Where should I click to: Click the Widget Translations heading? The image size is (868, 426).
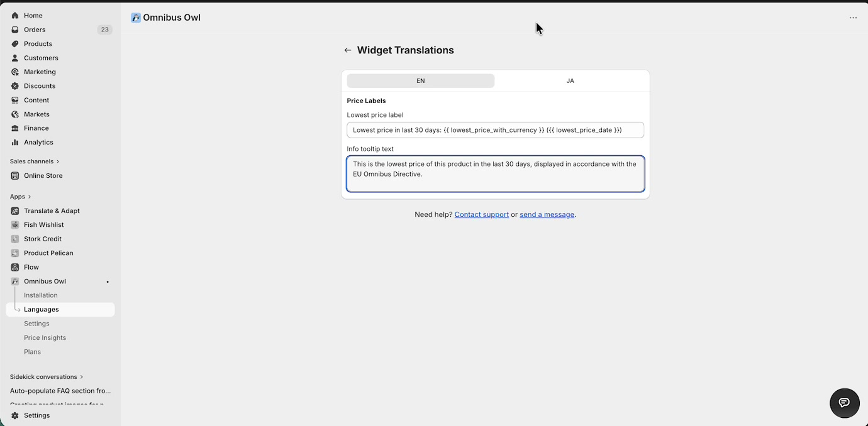click(x=405, y=50)
